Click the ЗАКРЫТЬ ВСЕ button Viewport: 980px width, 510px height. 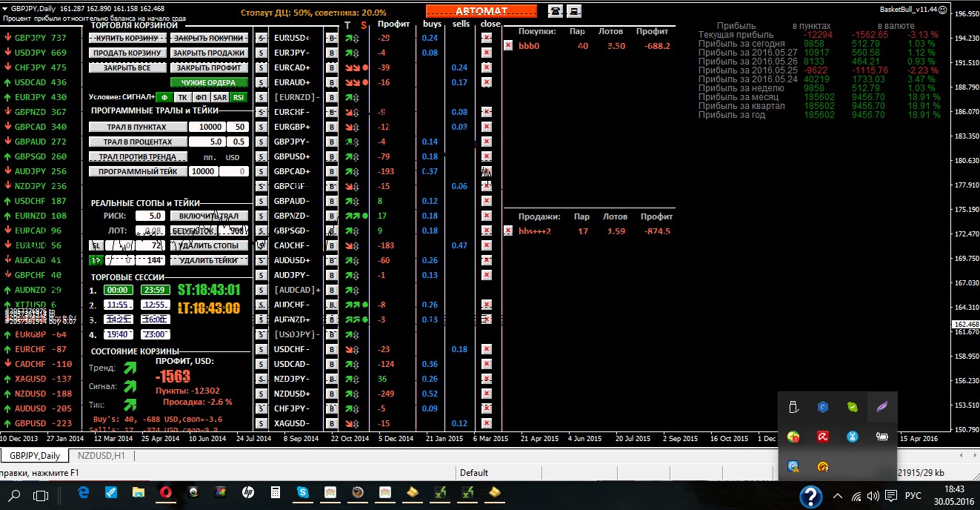127,67
